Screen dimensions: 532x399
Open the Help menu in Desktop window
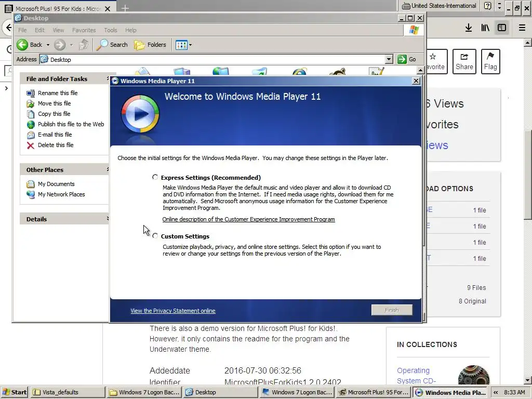(x=130, y=30)
